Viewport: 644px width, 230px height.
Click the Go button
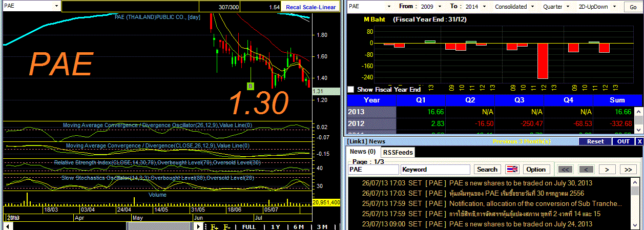coord(633,7)
